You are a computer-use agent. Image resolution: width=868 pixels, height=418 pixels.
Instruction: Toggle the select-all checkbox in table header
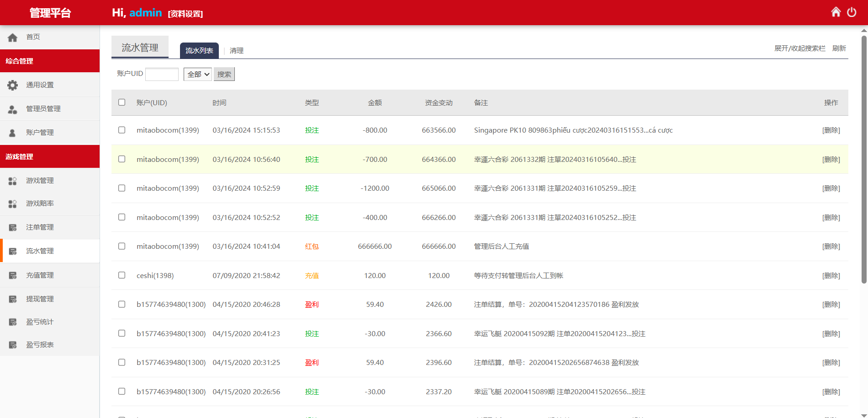click(122, 102)
